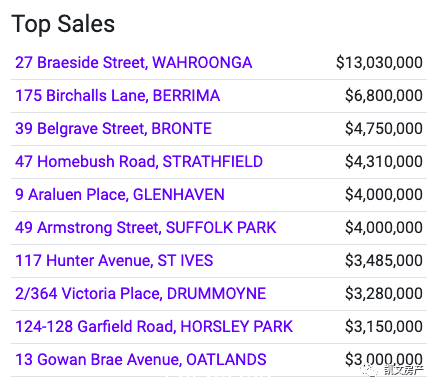Viewport: 437px width, 389px height.
Task: Click the $3,000,000 Oatlands price
Action: coord(384,359)
